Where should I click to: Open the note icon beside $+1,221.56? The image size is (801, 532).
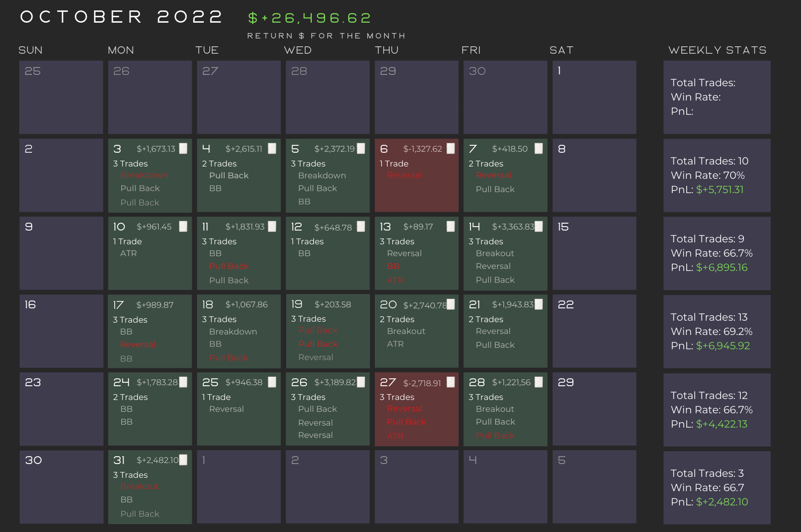click(x=539, y=382)
